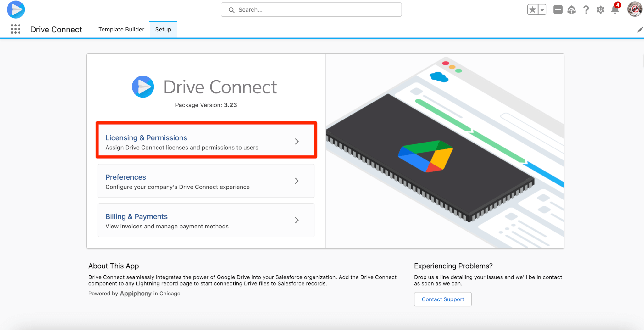This screenshot has width=644, height=330.
Task: Click the Contact Support button
Action: click(x=443, y=299)
